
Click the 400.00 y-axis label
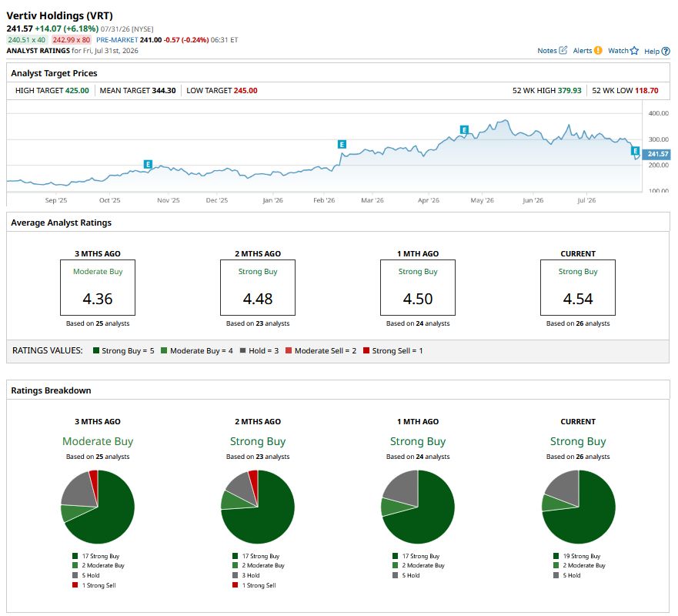(658, 113)
